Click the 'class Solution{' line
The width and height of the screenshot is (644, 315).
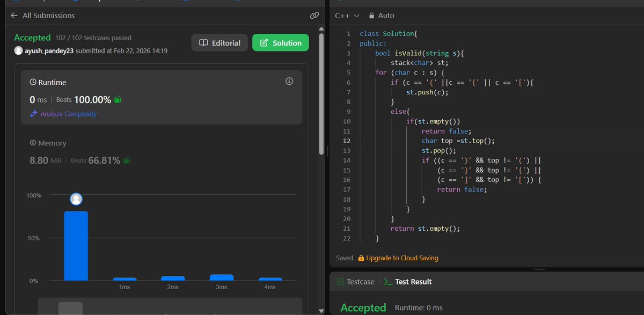click(x=389, y=34)
